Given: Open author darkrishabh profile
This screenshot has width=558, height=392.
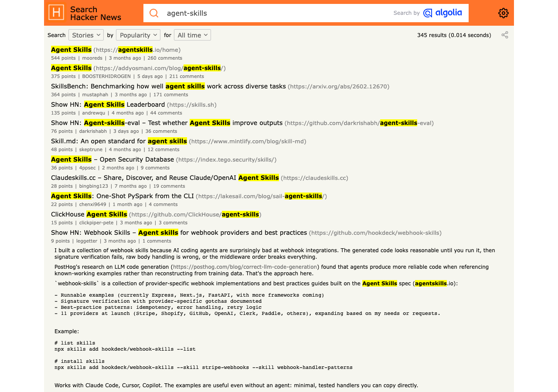Looking at the screenshot, I should click(93, 131).
